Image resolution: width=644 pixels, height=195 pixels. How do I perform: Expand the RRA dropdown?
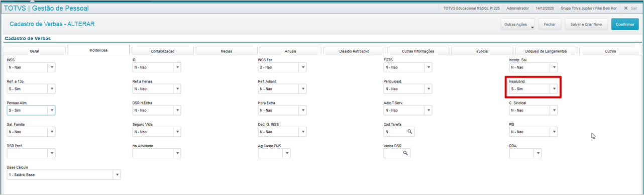tap(538, 153)
